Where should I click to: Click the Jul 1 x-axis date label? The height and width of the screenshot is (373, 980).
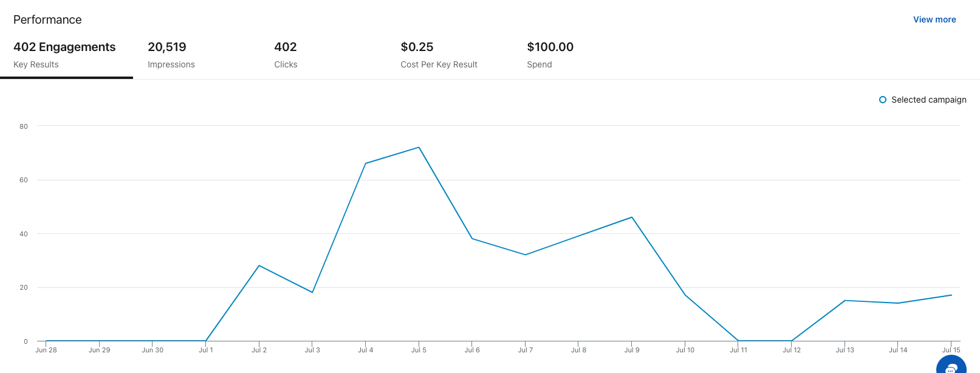[206, 350]
